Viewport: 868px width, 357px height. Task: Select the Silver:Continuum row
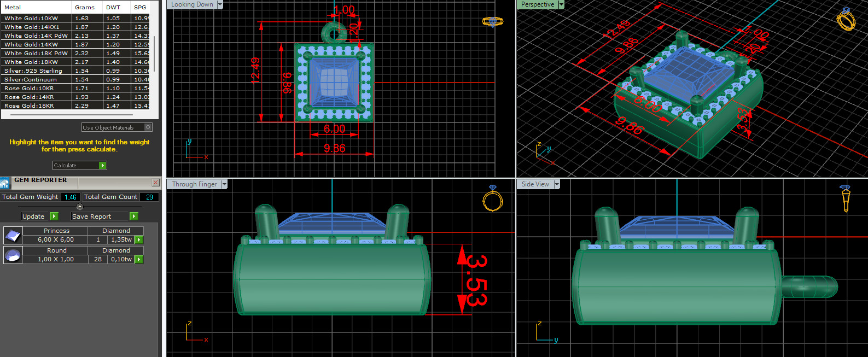[75, 79]
